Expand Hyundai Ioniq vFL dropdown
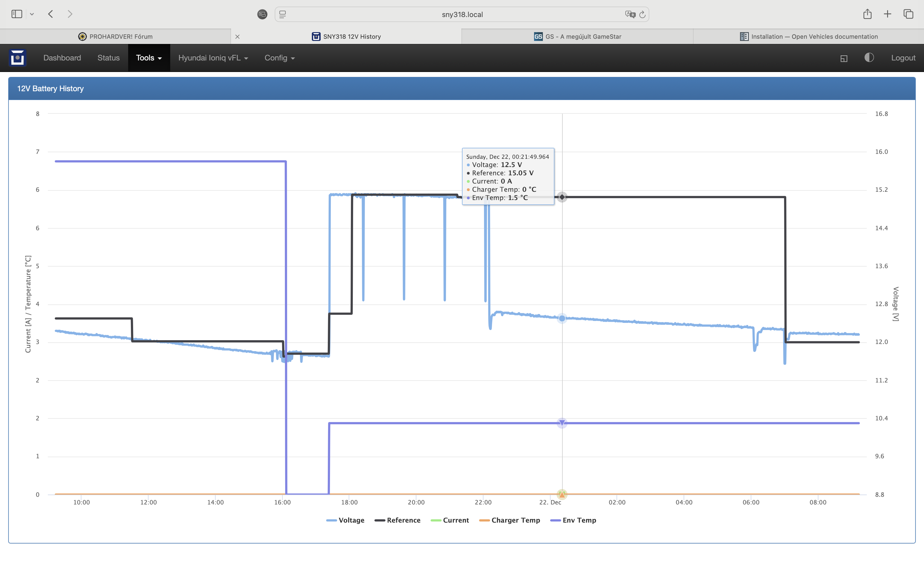This screenshot has width=924, height=577. (213, 58)
